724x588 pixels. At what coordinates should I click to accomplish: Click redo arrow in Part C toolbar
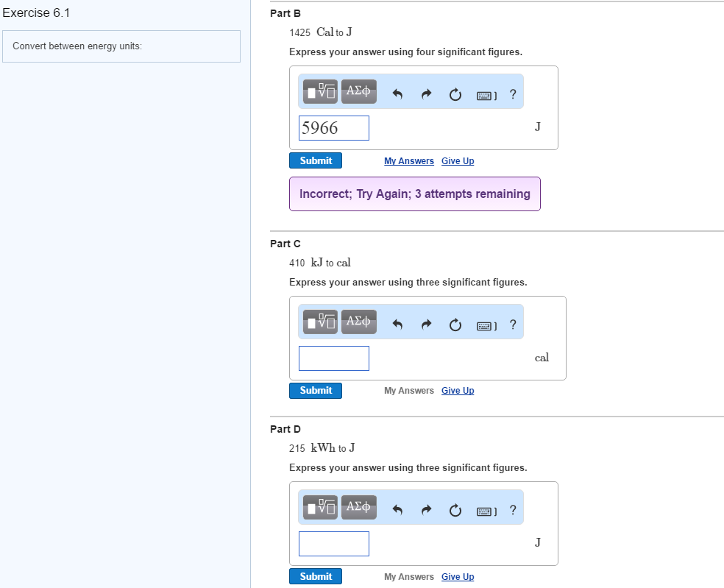pos(426,324)
